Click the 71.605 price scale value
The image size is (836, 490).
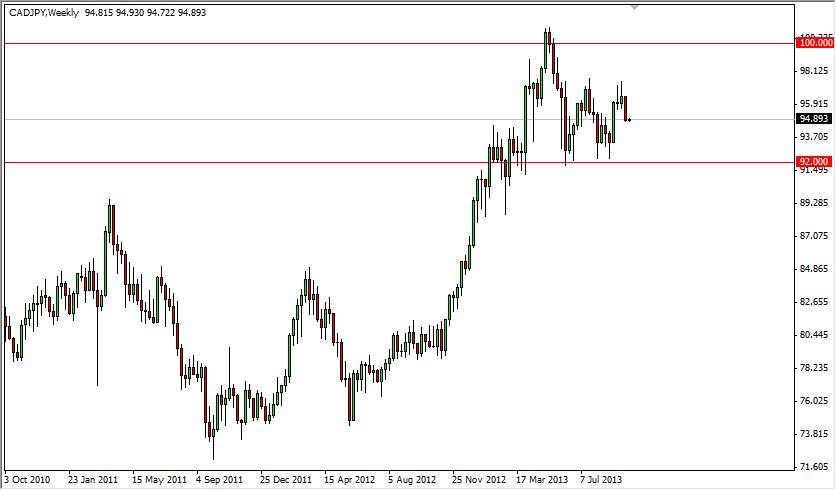[814, 467]
